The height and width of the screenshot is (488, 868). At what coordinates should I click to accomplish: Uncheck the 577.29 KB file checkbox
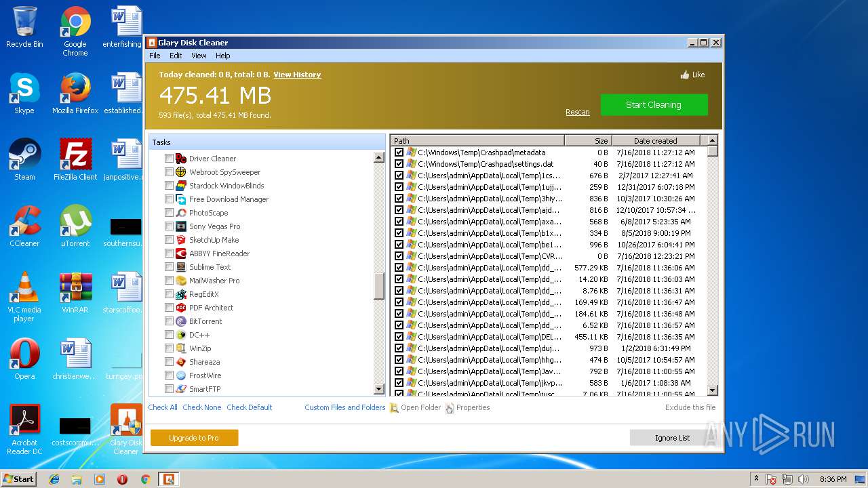point(399,268)
